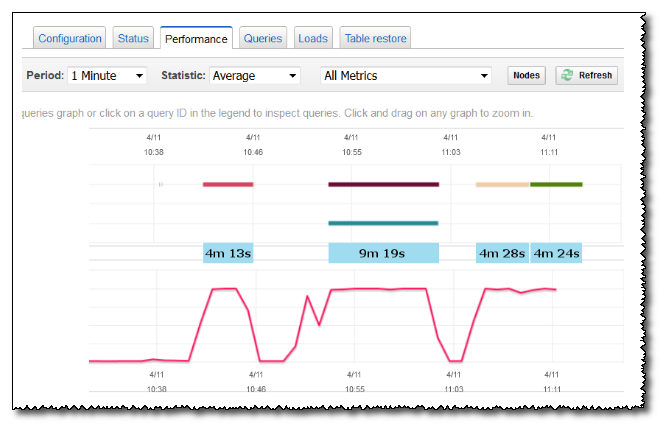
Task: Open the All Metrics dropdown
Action: 406,75
